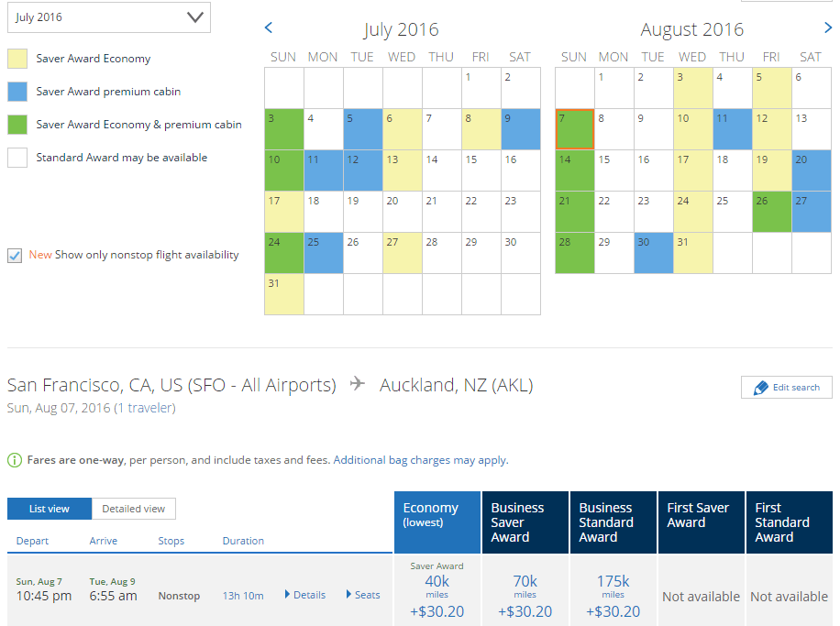
Task: Switch to Detailed view tab
Action: 133,509
